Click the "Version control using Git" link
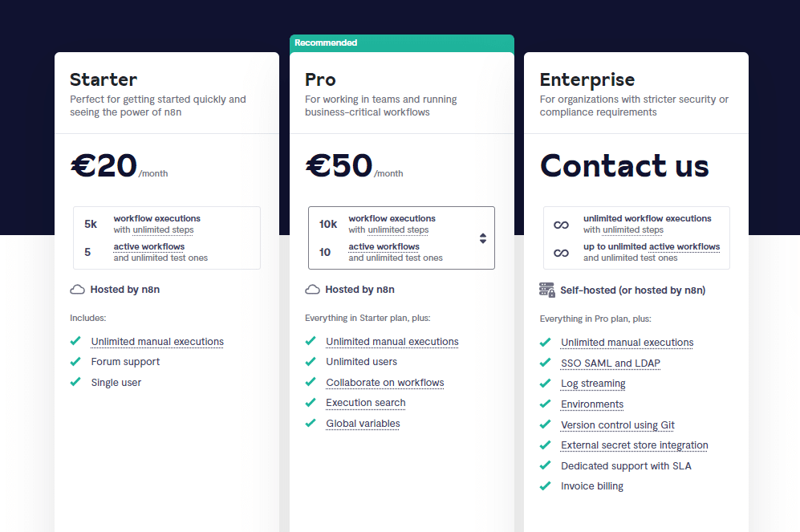 [x=617, y=424]
